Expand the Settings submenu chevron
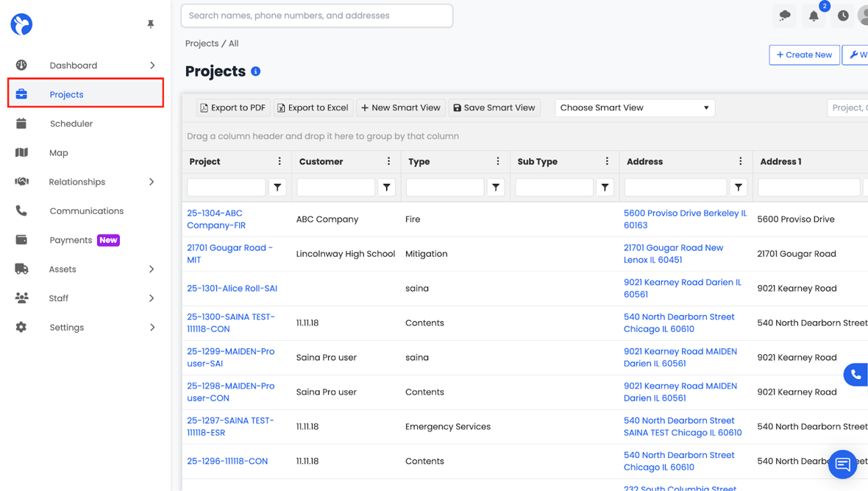This screenshot has width=868, height=491. pyautogui.click(x=152, y=327)
